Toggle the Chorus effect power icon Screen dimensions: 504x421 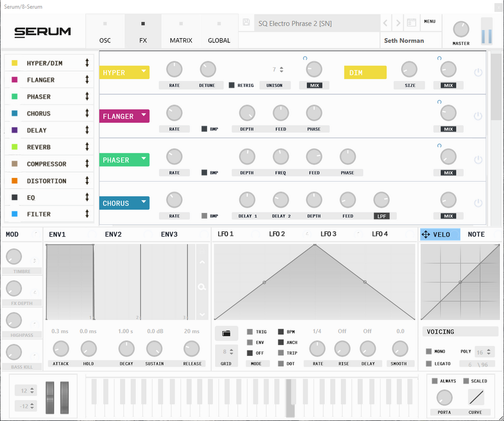[x=478, y=203]
